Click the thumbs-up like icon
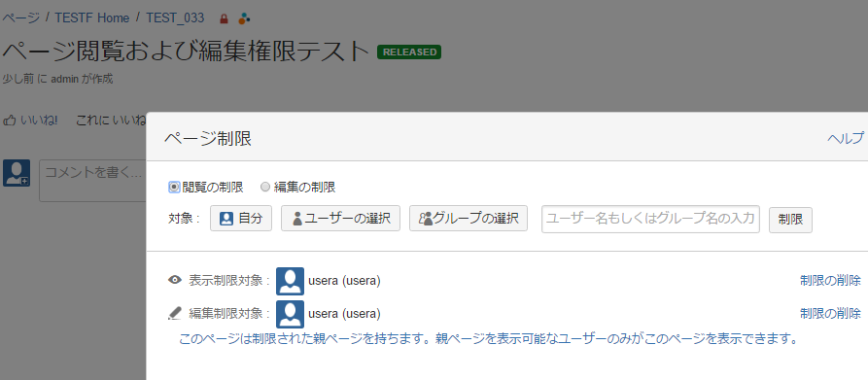 coord(10,121)
